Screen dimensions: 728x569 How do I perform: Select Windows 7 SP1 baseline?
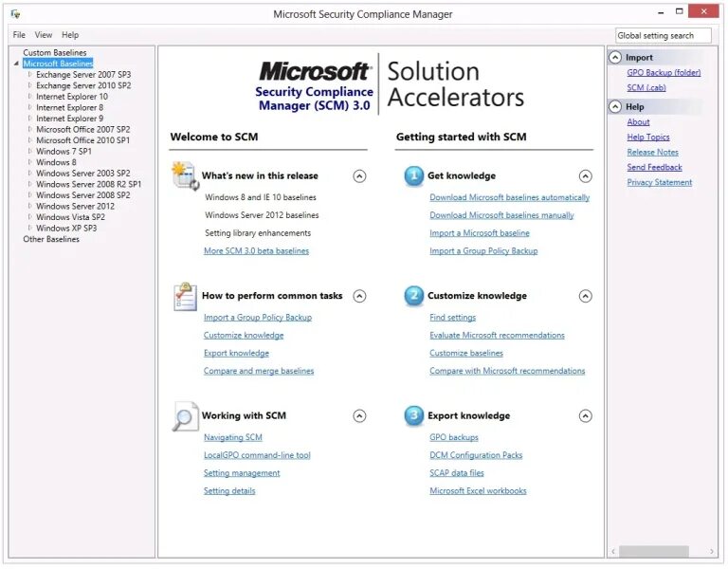click(x=64, y=152)
